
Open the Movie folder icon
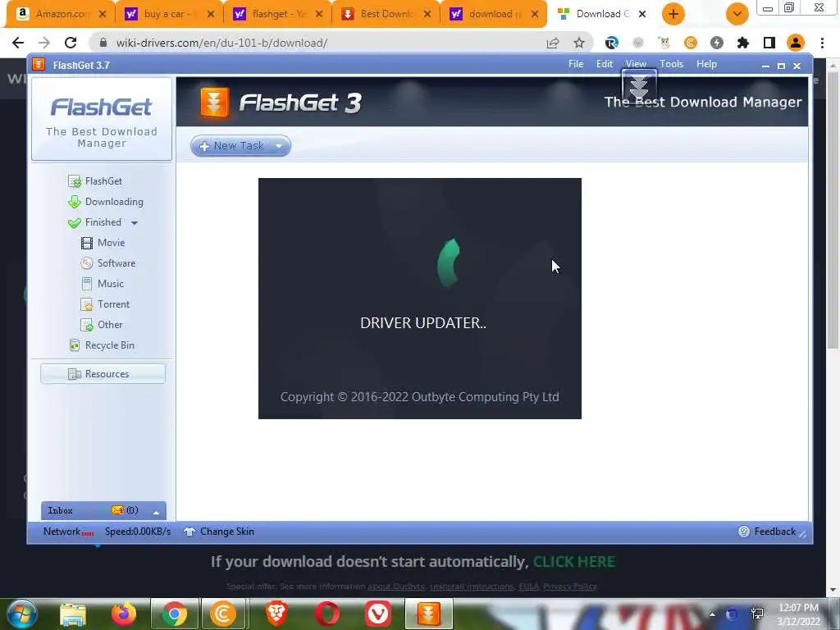point(87,243)
